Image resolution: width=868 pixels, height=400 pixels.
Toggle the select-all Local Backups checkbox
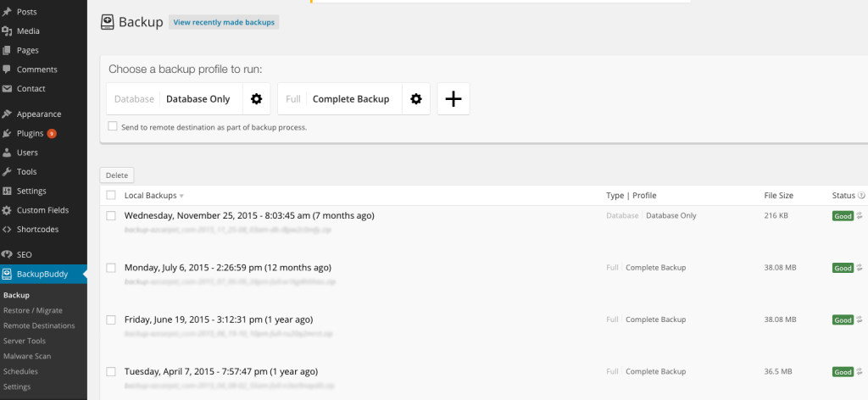point(111,196)
